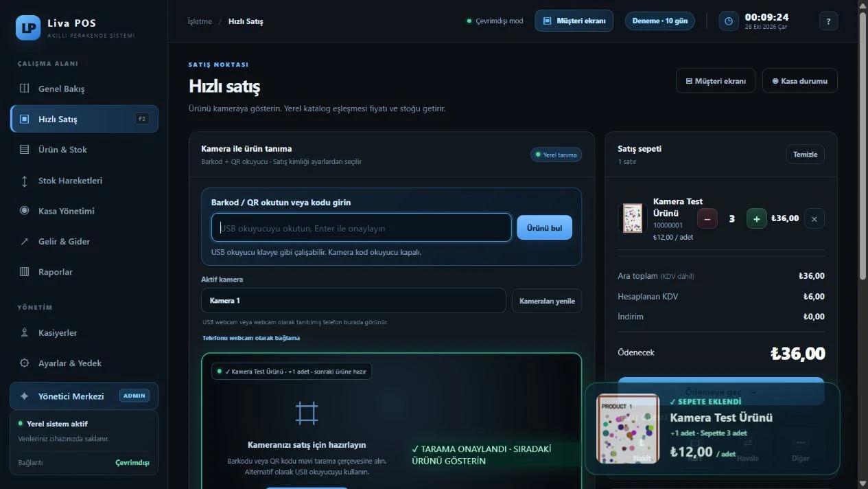
Task: Click the Deneme · 10 gün badge
Action: tap(659, 21)
